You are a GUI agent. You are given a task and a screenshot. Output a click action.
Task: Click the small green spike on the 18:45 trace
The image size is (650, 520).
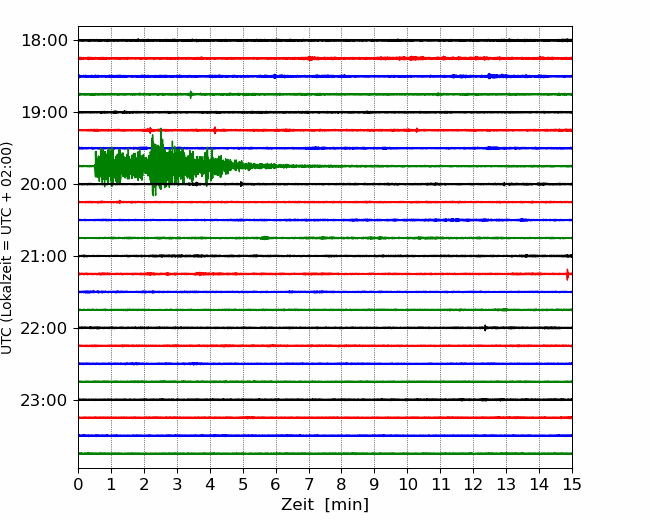191,95
